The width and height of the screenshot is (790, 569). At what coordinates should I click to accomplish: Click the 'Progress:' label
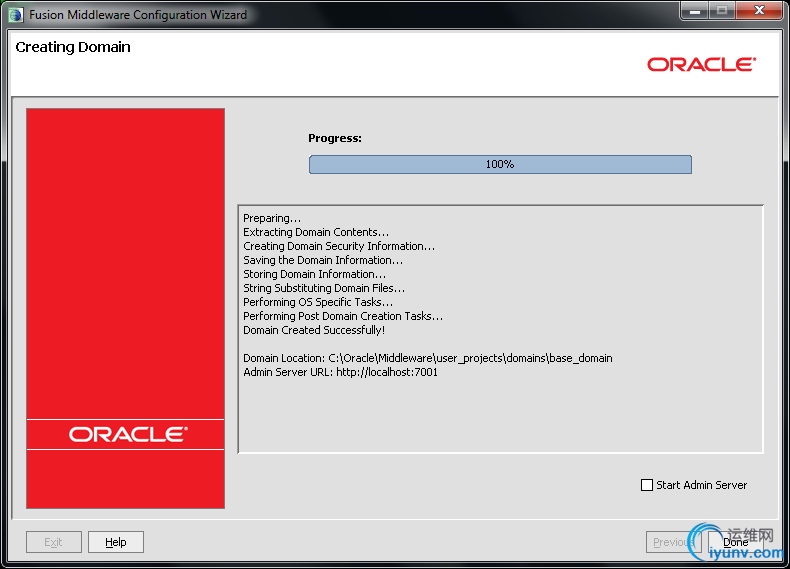335,138
